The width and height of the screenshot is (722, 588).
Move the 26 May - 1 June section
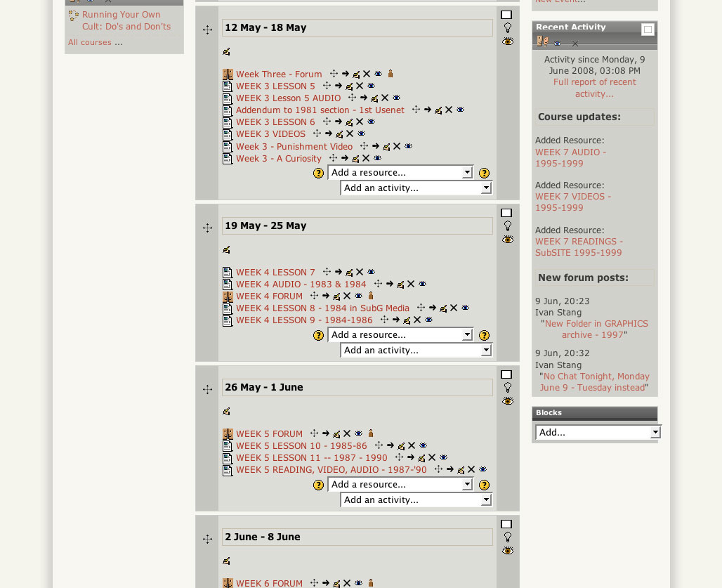tap(208, 389)
